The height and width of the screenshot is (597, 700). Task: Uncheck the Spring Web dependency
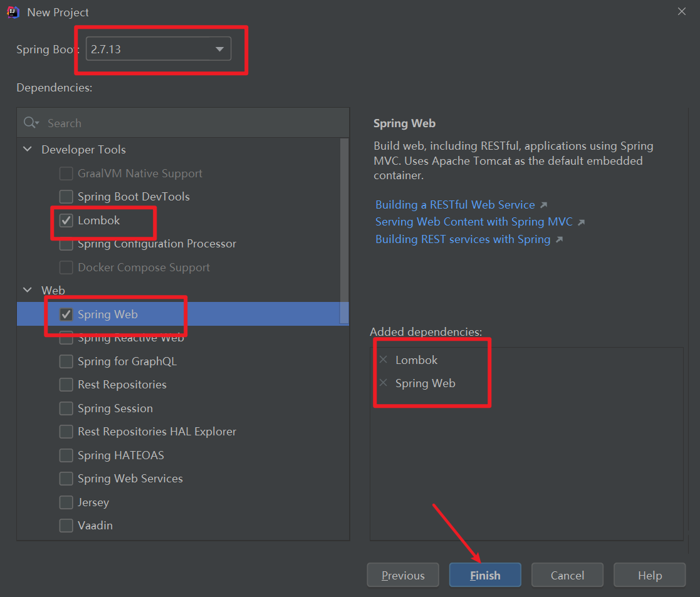pyautogui.click(x=66, y=314)
